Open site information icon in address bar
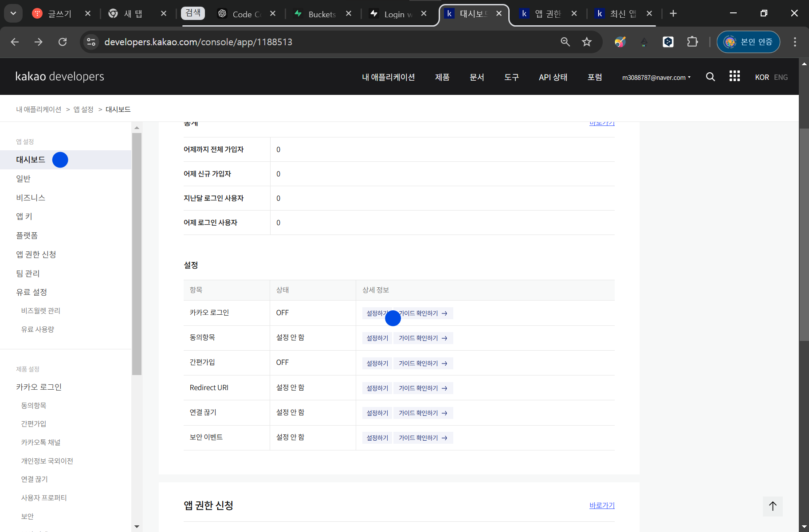 [x=91, y=42]
